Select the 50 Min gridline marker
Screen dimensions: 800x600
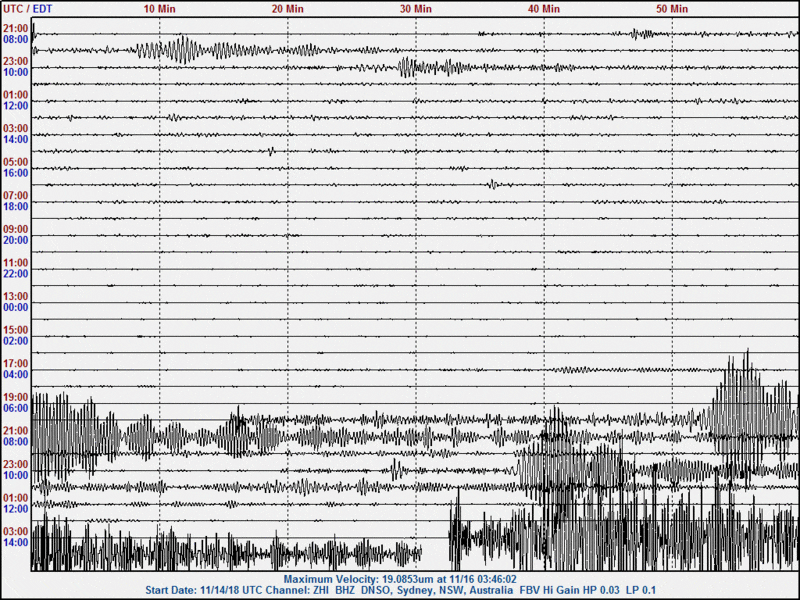point(672,8)
